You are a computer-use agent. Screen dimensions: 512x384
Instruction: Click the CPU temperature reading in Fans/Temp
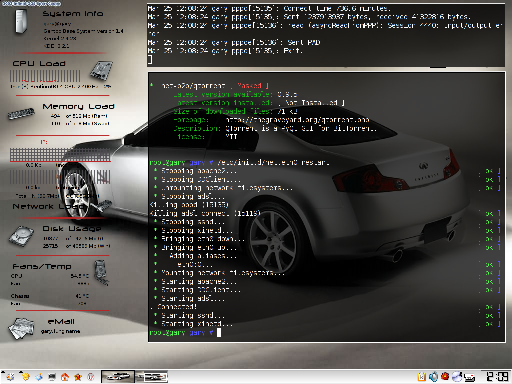(80, 276)
